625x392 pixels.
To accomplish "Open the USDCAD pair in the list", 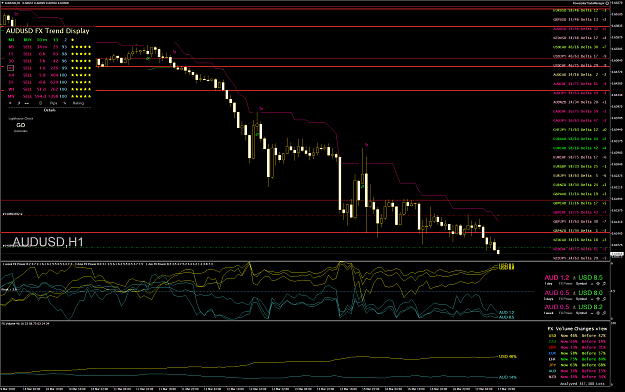I will 580,47.
